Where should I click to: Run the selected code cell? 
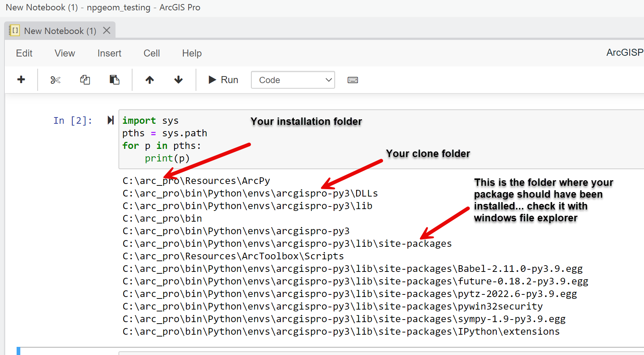click(223, 79)
